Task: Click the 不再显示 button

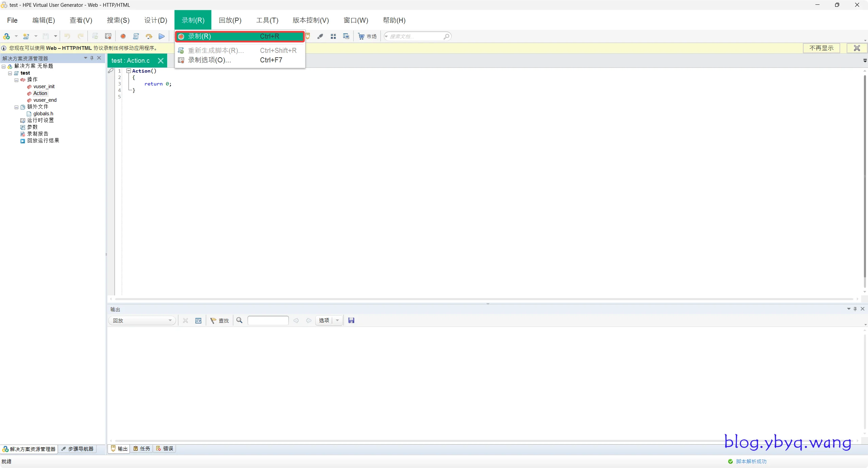Action: (x=821, y=48)
